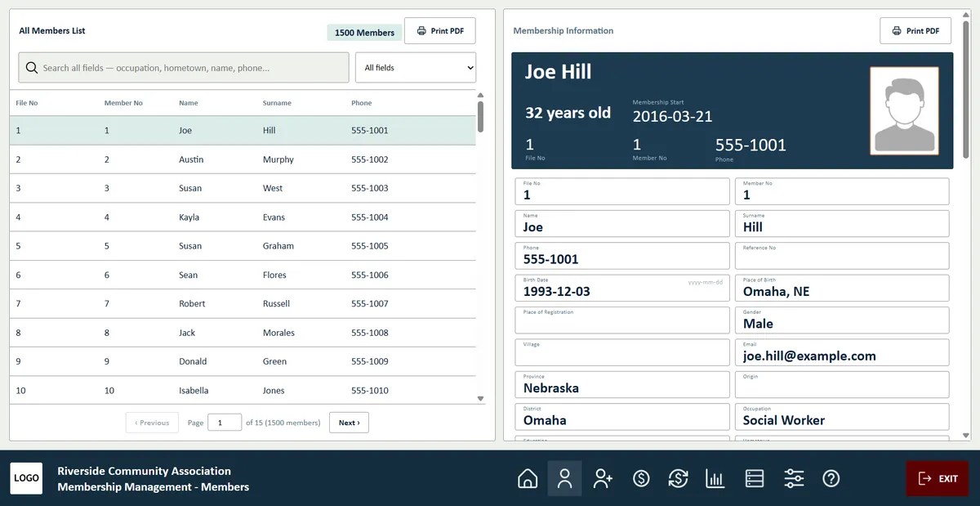The image size is (980, 506).
Task: Click the Membership Information panel scrollbar down arrow
Action: pyautogui.click(x=967, y=436)
